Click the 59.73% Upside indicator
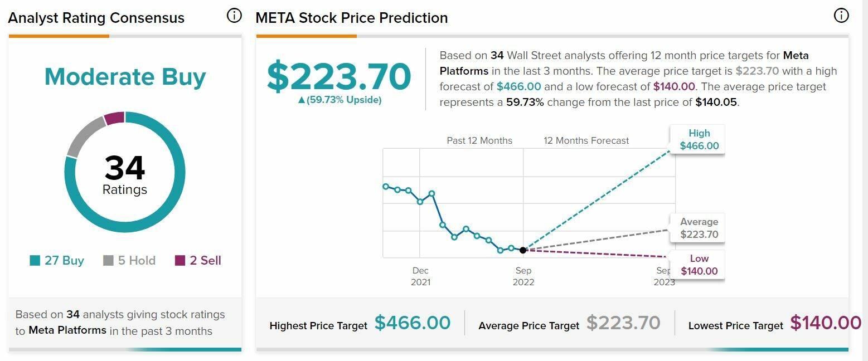The width and height of the screenshot is (868, 361). tap(340, 100)
